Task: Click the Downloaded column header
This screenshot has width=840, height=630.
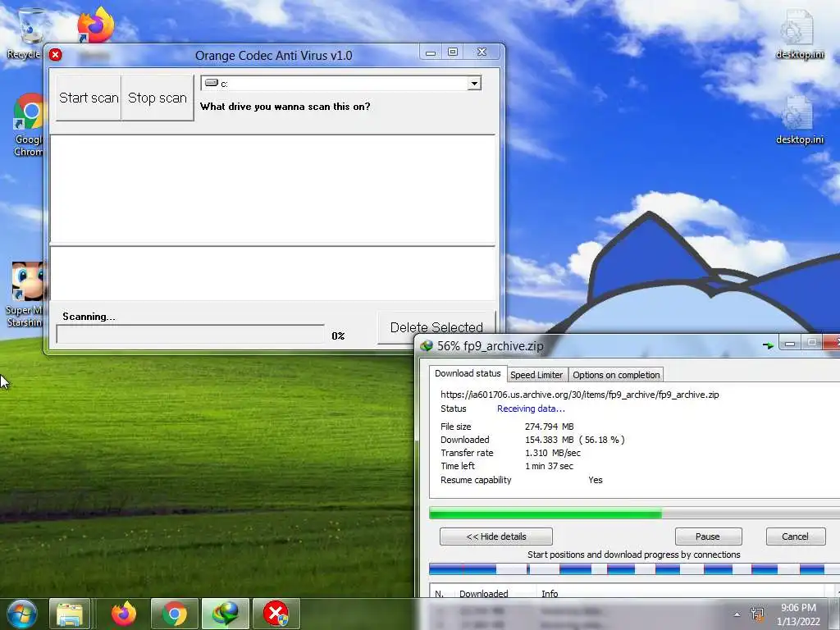Action: 483,594
